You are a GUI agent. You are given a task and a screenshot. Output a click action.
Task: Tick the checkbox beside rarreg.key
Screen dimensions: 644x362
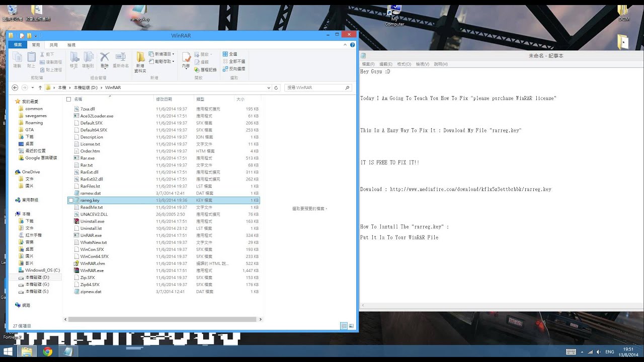[x=70, y=200]
